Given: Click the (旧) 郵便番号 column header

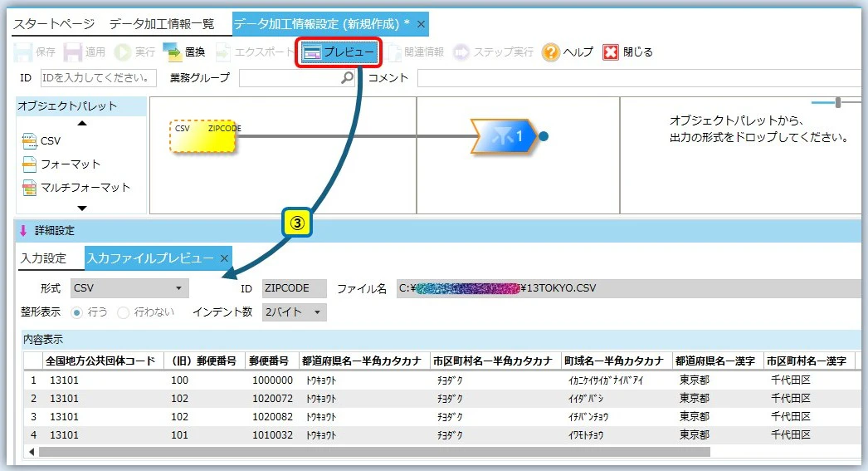Looking at the screenshot, I should pyautogui.click(x=204, y=361).
